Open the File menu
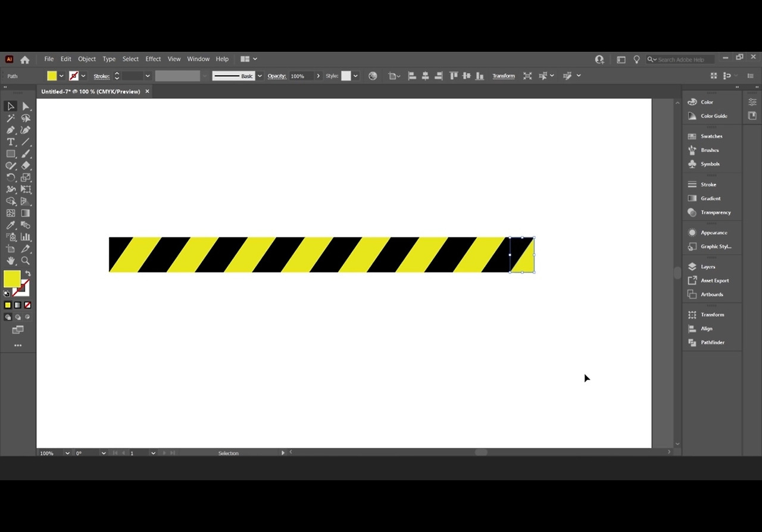The height and width of the screenshot is (532, 762). pos(49,60)
